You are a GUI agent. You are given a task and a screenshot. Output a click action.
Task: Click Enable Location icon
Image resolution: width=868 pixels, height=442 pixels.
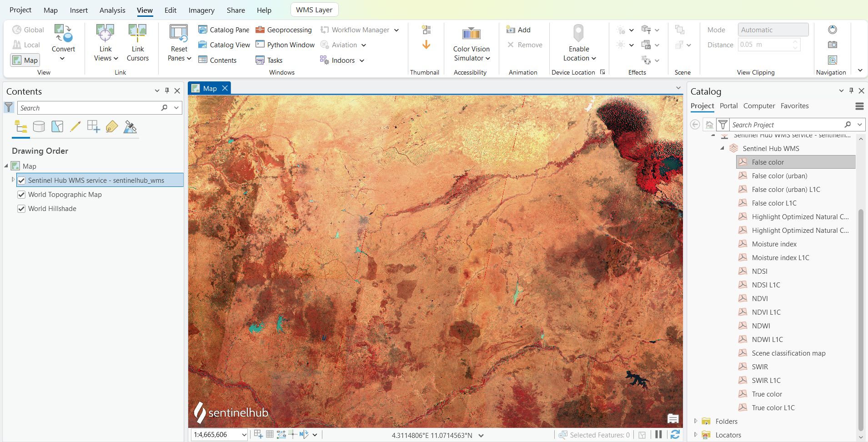pos(578,33)
